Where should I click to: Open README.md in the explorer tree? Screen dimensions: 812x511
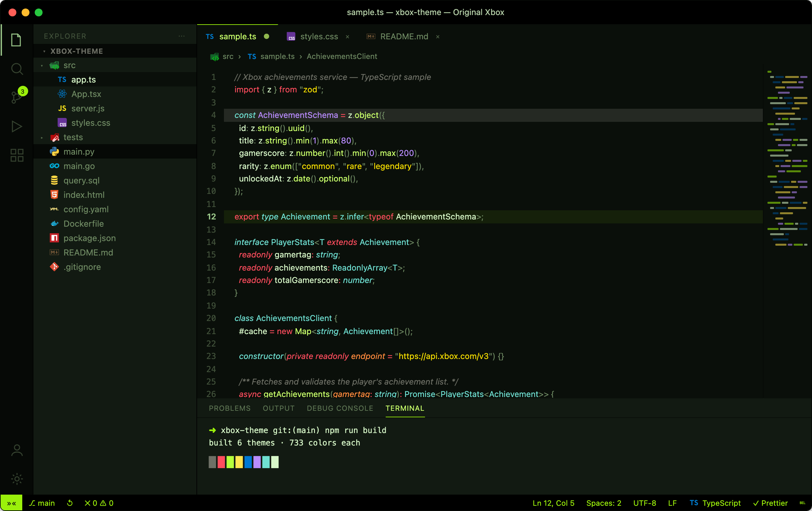[x=115, y=252]
